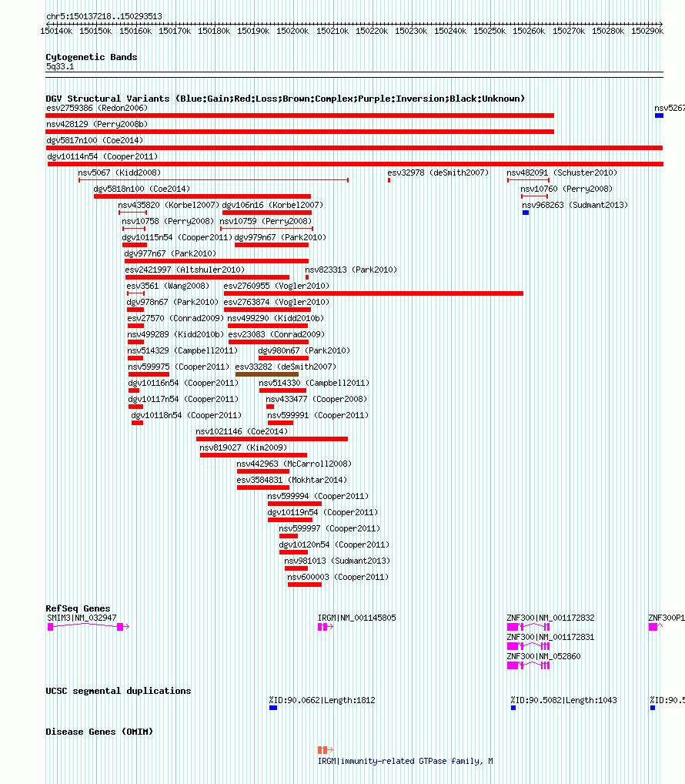Click the %ID:90.5082|Length:1043 blue marker
The width and height of the screenshot is (685, 784).
pos(513,708)
